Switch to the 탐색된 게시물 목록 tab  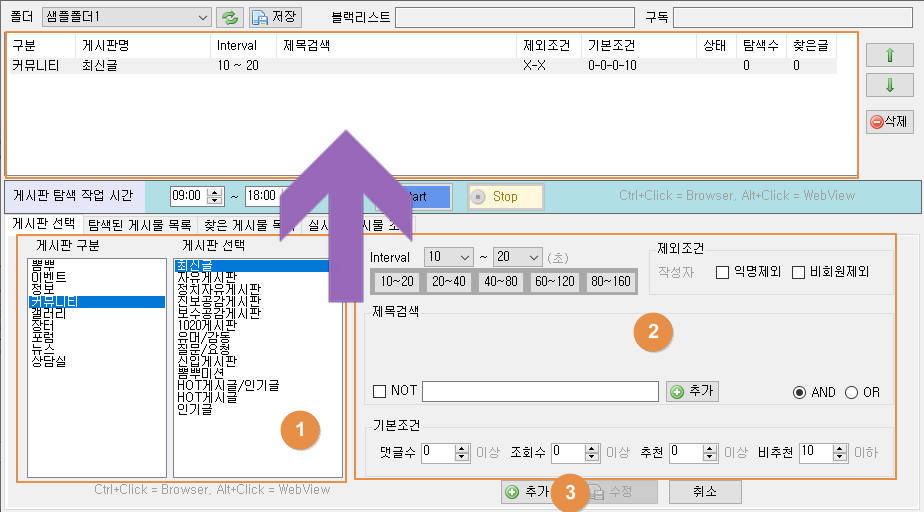(140, 225)
